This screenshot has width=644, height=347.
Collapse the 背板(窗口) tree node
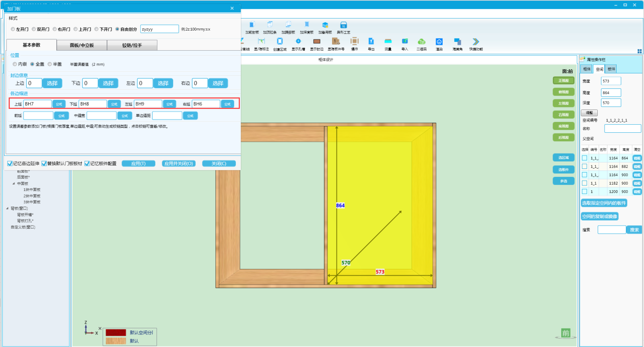pyautogui.click(x=7, y=209)
